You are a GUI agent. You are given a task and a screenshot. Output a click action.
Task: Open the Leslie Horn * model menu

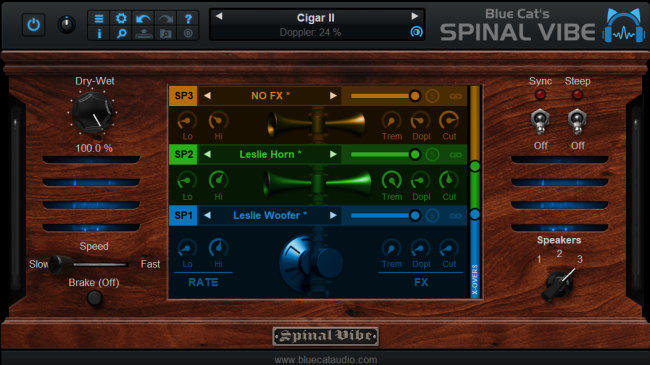pyautogui.click(x=270, y=154)
